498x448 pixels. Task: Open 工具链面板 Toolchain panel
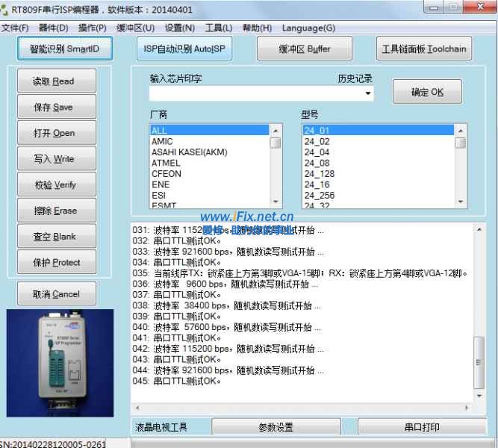[x=423, y=49]
